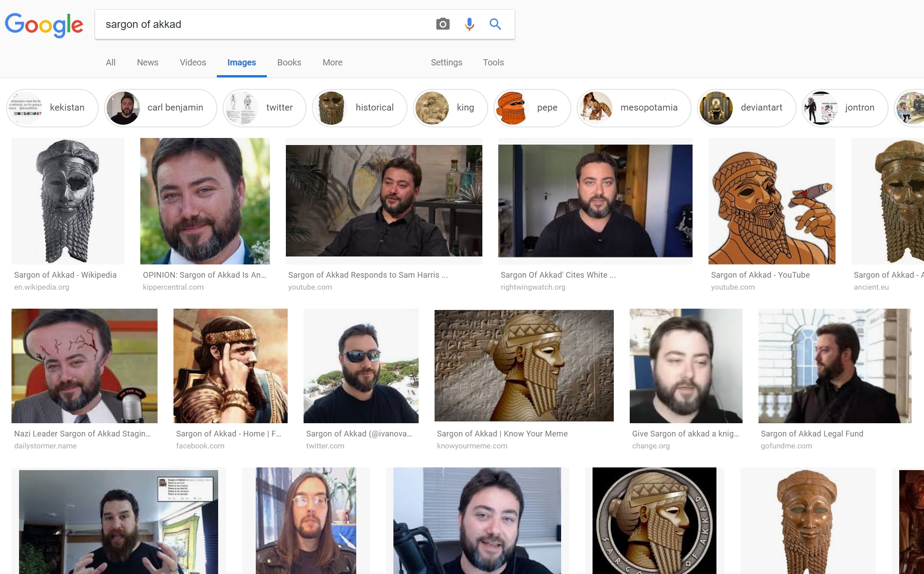
Task: Click the Google logo
Action: (x=44, y=25)
